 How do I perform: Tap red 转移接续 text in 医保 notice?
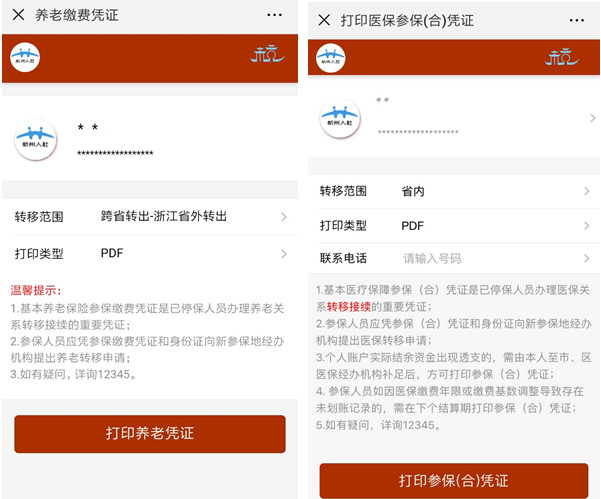347,307
